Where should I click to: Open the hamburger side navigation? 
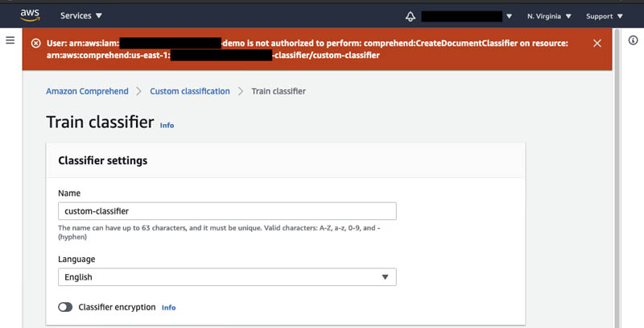[10, 39]
